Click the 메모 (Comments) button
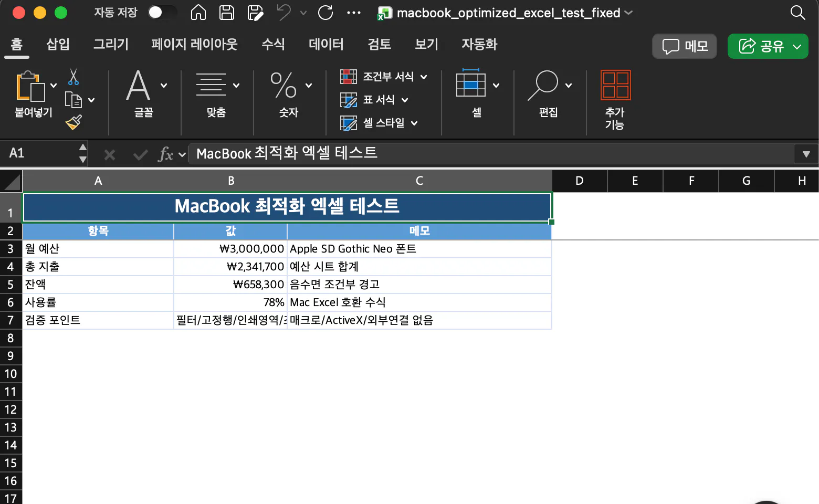The height and width of the screenshot is (504, 819). pos(685,46)
